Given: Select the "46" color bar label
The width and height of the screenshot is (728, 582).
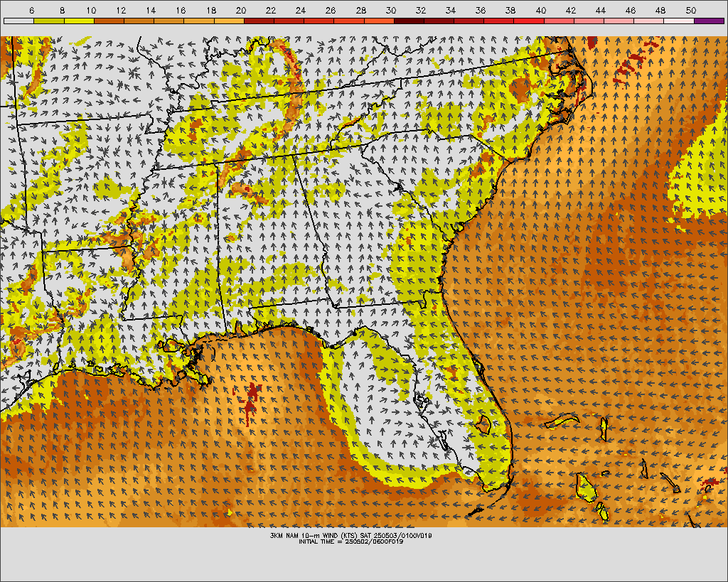Looking at the screenshot, I should click(x=631, y=10).
